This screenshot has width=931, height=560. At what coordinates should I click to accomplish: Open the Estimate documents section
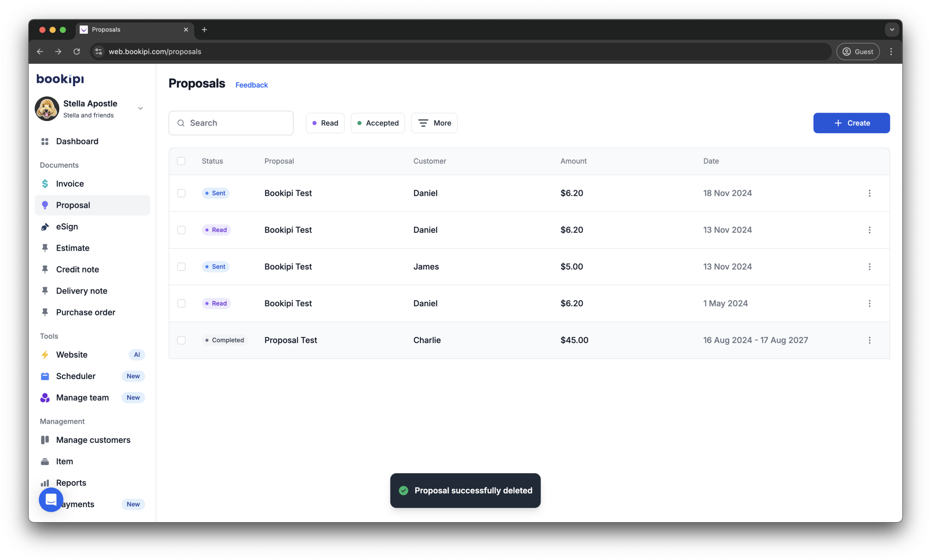[73, 248]
